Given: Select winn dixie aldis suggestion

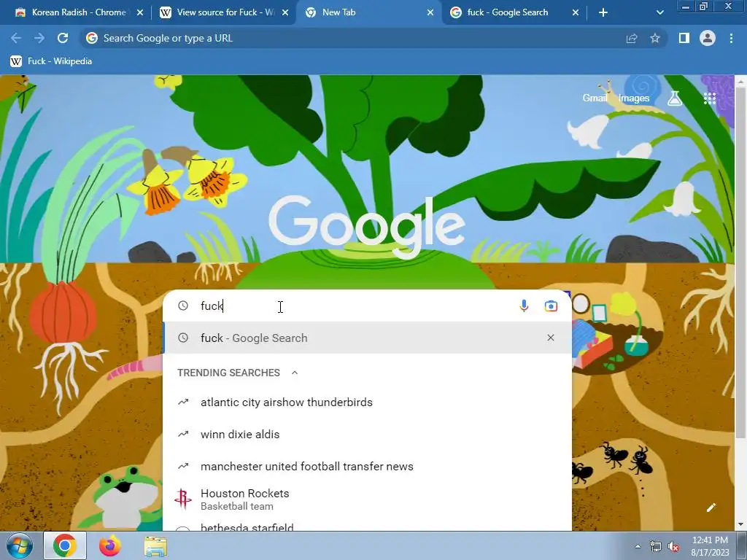Looking at the screenshot, I should pyautogui.click(x=367, y=435).
